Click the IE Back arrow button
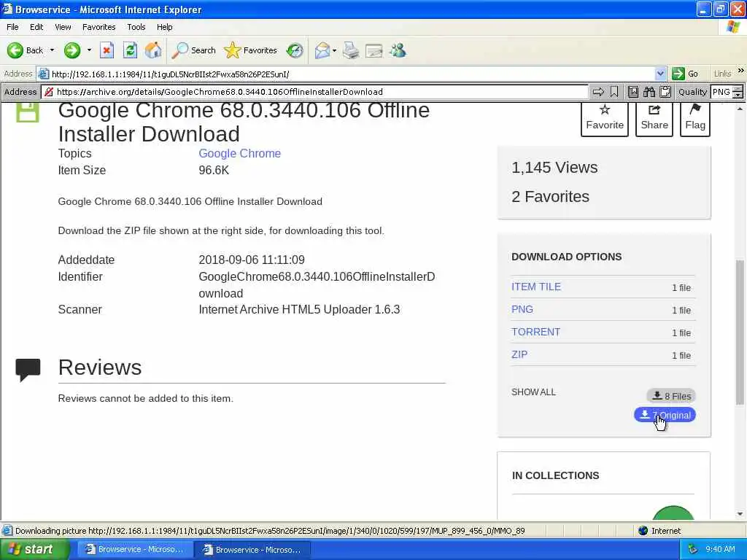The width and height of the screenshot is (747, 560). pyautogui.click(x=26, y=50)
